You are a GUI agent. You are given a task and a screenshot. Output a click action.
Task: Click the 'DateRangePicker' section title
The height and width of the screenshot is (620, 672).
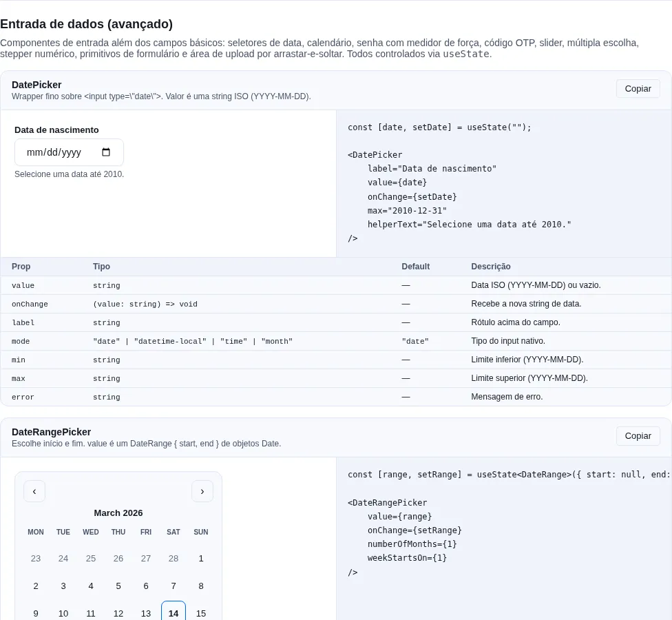pos(52,432)
